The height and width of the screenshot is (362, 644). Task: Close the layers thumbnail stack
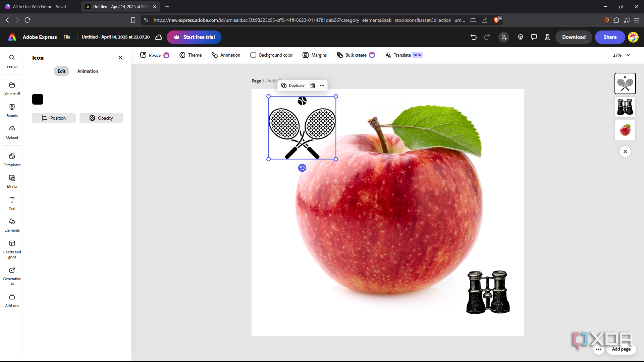pyautogui.click(x=625, y=152)
